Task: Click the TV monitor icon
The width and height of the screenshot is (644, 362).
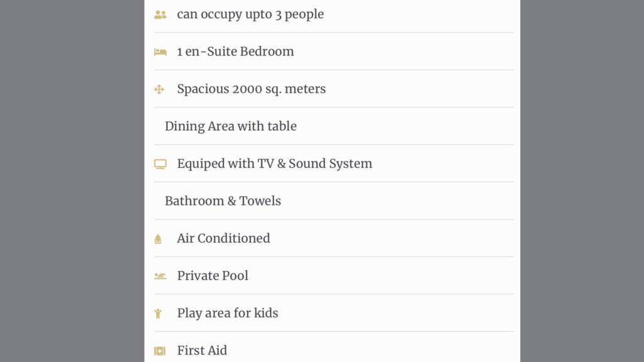Action: [x=160, y=164]
